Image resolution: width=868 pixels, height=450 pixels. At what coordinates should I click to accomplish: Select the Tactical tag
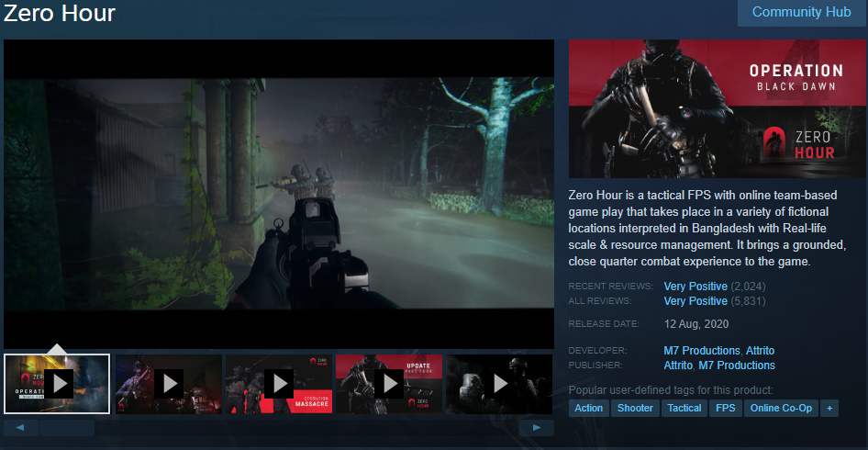click(x=684, y=409)
